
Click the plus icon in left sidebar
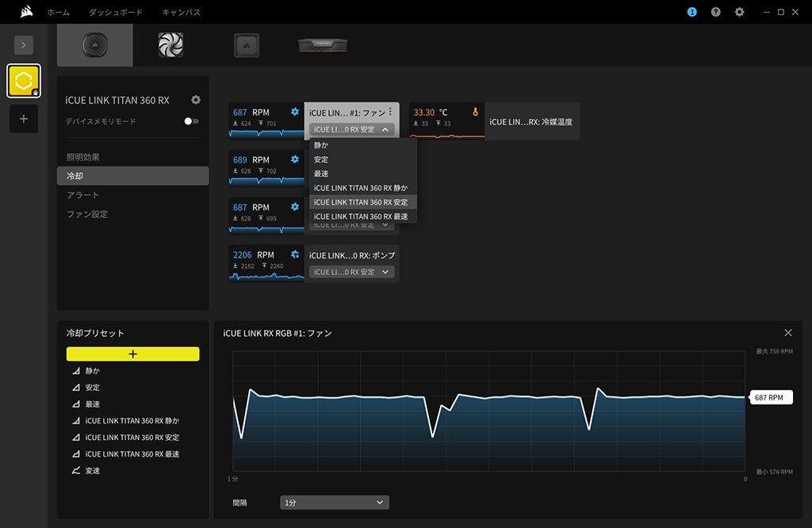24,119
